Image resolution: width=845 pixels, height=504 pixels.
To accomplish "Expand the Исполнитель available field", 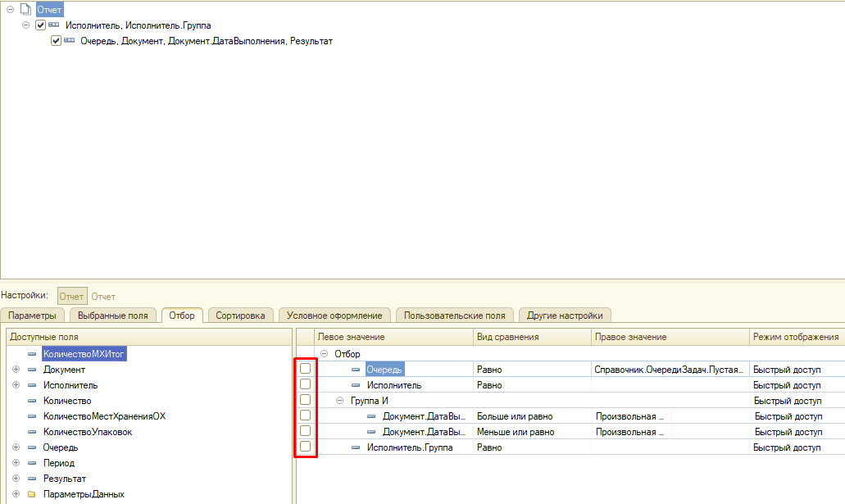I will pyautogui.click(x=16, y=385).
